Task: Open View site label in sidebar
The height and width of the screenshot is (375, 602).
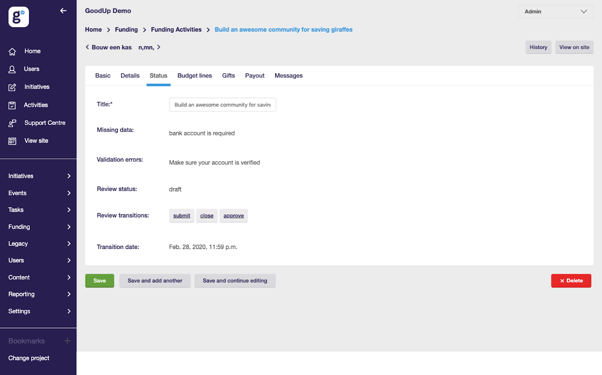Action: 36,141
